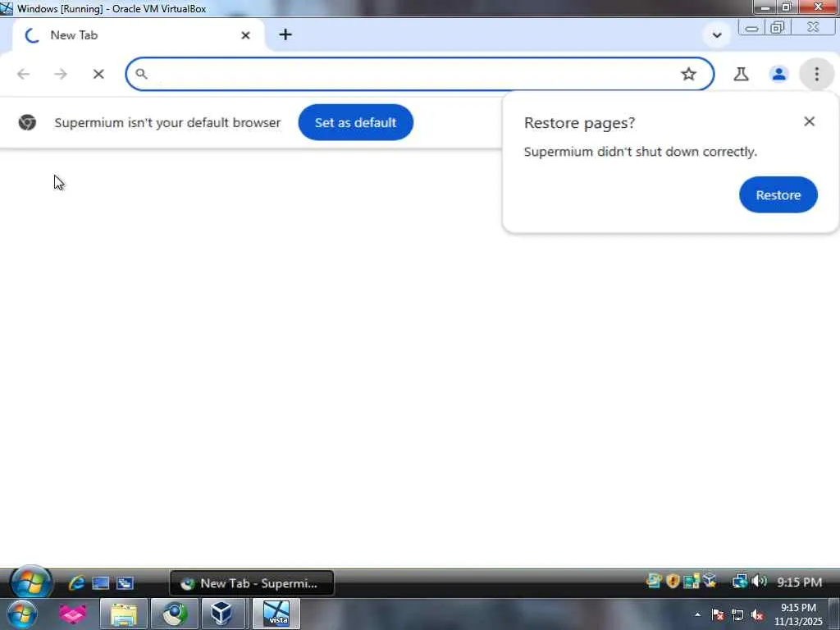Open a new tab with the plus button
The image size is (840, 630).
point(285,34)
